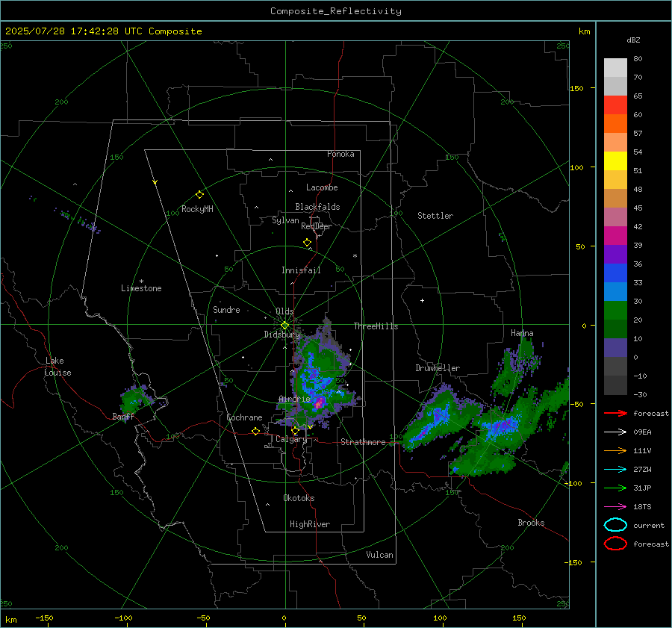Click the Innisfail city label

click(x=301, y=270)
